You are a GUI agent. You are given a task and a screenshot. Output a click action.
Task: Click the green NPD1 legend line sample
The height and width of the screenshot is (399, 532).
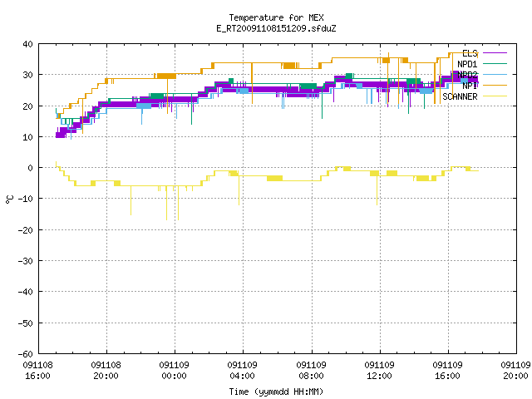(495, 63)
